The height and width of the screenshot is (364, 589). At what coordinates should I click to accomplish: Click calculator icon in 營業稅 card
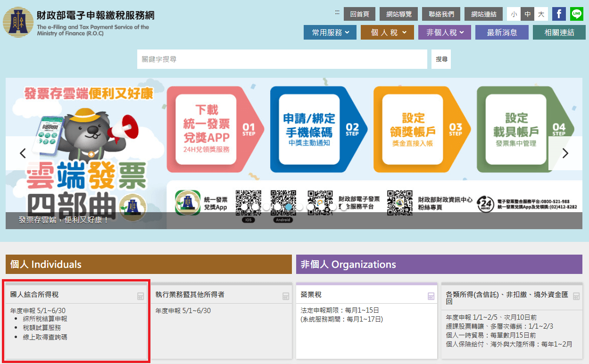pyautogui.click(x=431, y=296)
